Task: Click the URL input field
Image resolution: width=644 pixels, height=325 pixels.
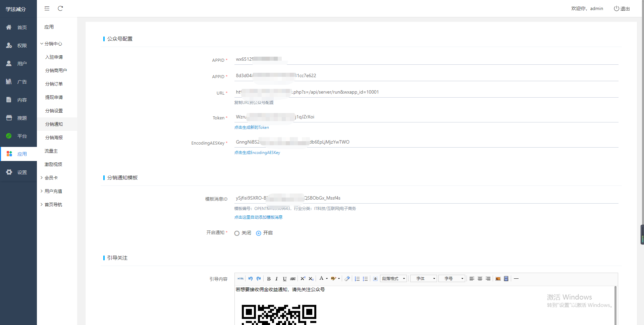Action: 426,92
